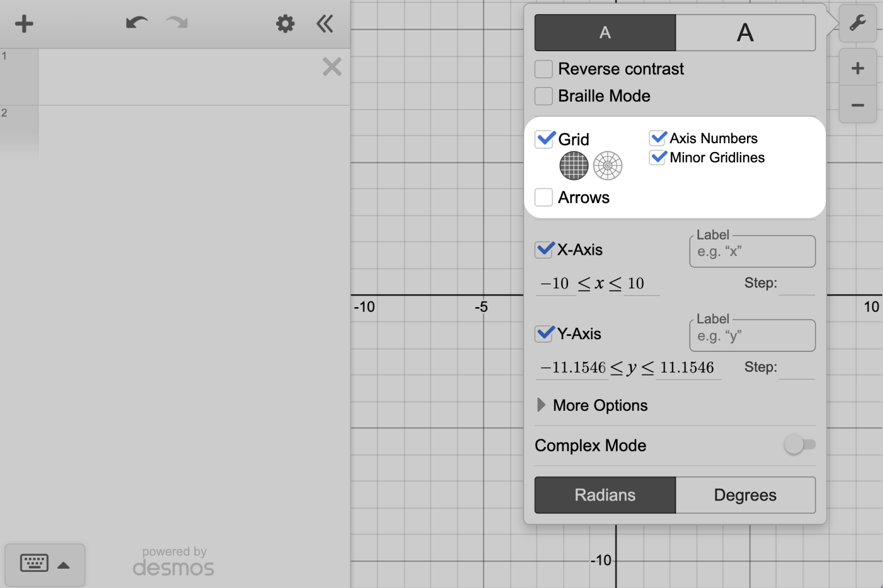This screenshot has height=588, width=883.
Task: Click the Y-Axis label field
Action: click(753, 335)
